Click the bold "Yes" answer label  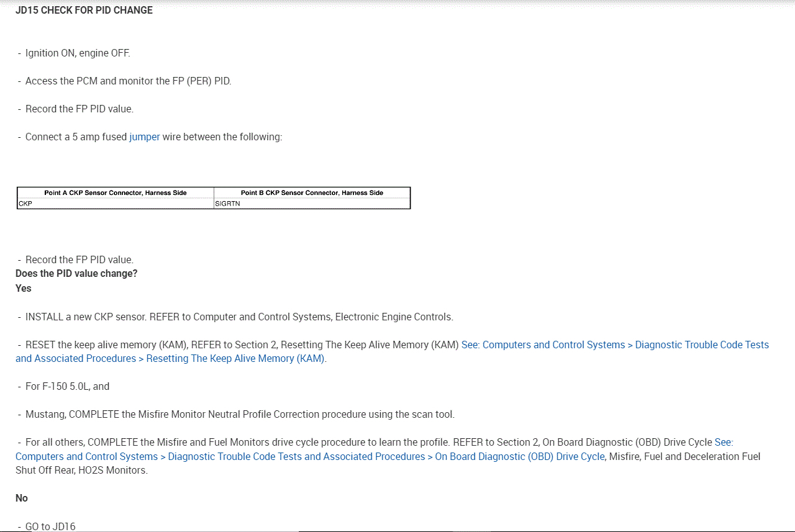coord(24,289)
